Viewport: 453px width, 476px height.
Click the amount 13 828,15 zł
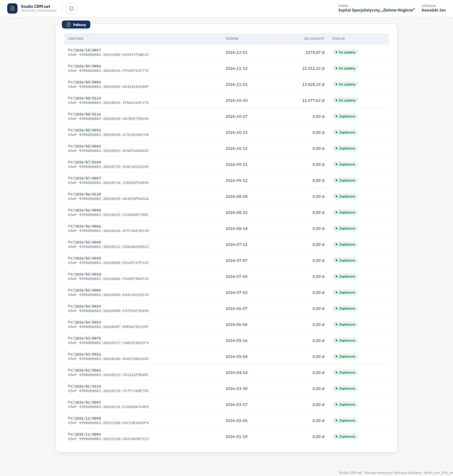coord(313,84)
